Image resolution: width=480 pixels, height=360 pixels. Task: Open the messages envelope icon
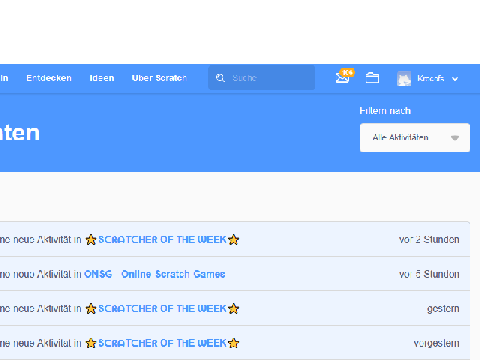coord(342,79)
